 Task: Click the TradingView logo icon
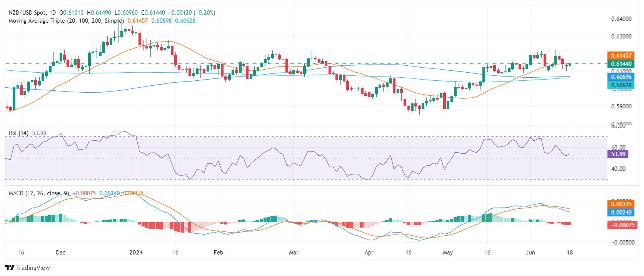pyautogui.click(x=10, y=268)
